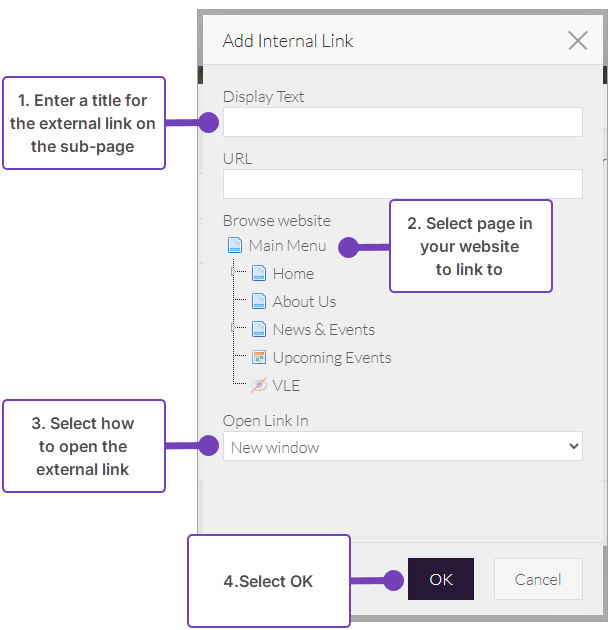Cancel the internal link dialog

click(x=537, y=579)
